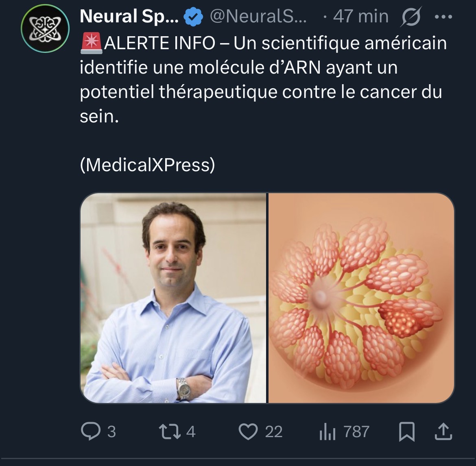The image size is (476, 466).
Task: Click the repost count of 4
Action: click(x=191, y=431)
